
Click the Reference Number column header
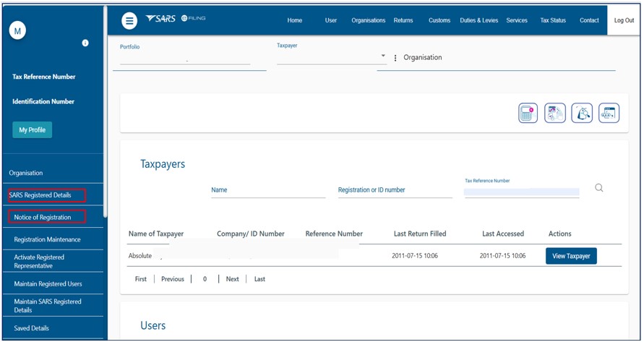click(334, 234)
